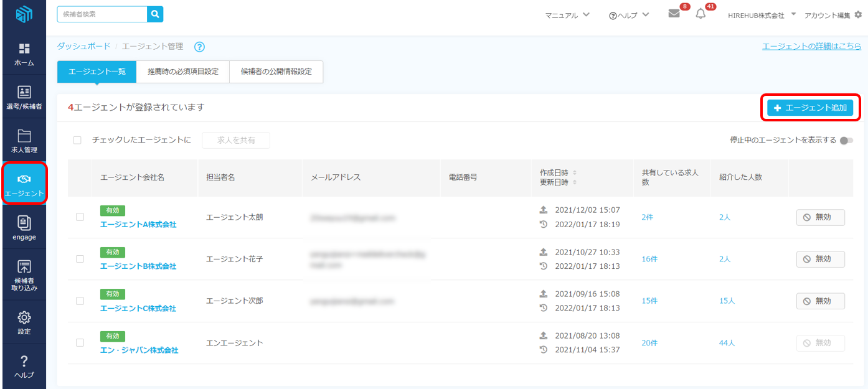Check the box for エージェントA株式会社
868x389 pixels.
80,217
